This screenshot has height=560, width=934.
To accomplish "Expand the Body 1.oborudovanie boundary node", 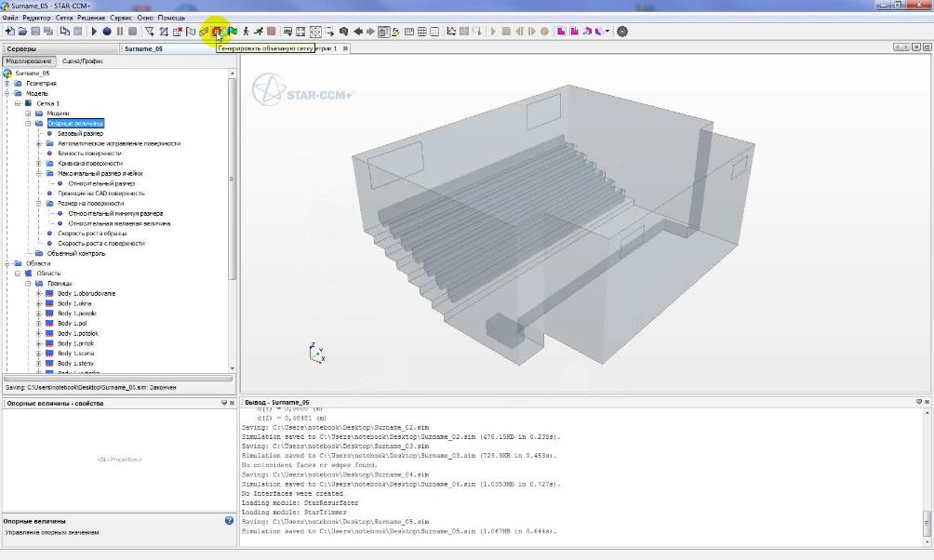I will click(39, 293).
